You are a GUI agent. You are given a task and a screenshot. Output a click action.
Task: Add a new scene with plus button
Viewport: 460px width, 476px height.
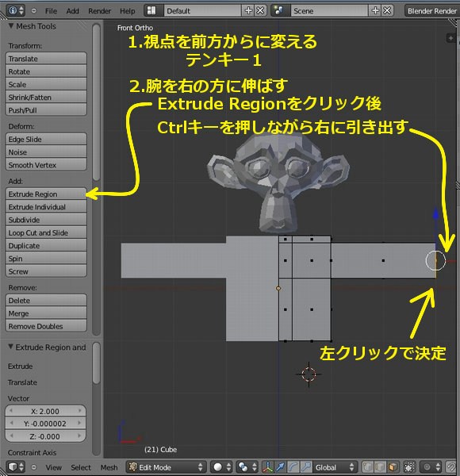point(375,10)
